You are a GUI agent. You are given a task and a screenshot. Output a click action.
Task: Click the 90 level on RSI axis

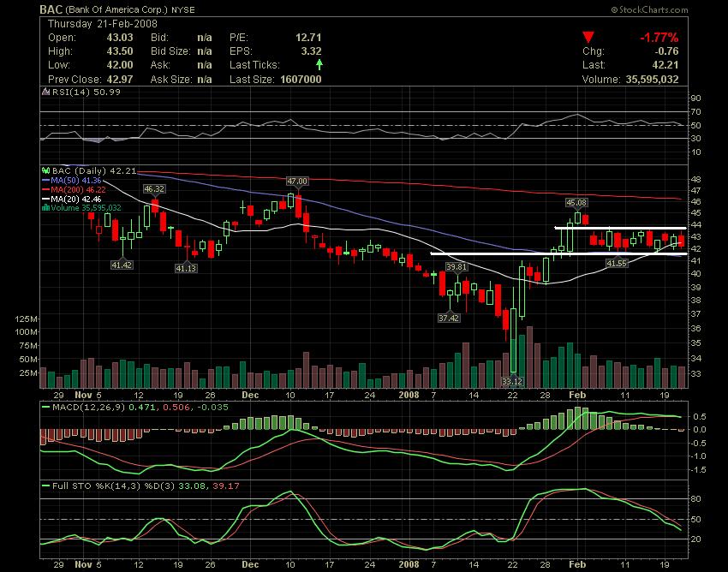695,98
